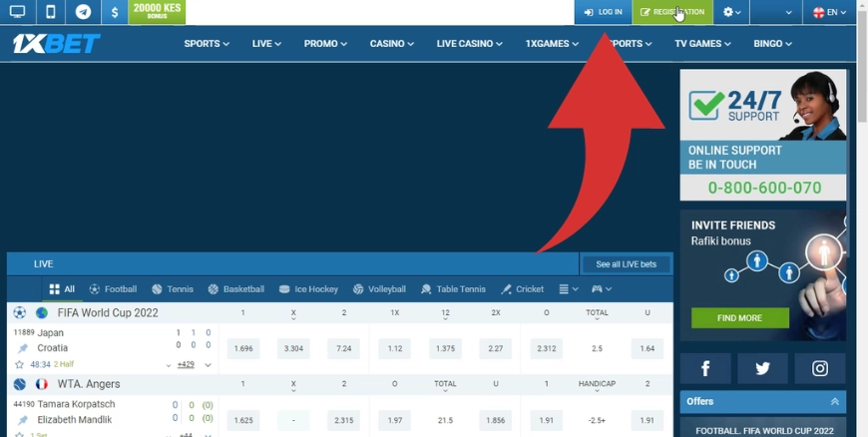Click the LOG IN button
The width and height of the screenshot is (868, 437).
click(603, 12)
